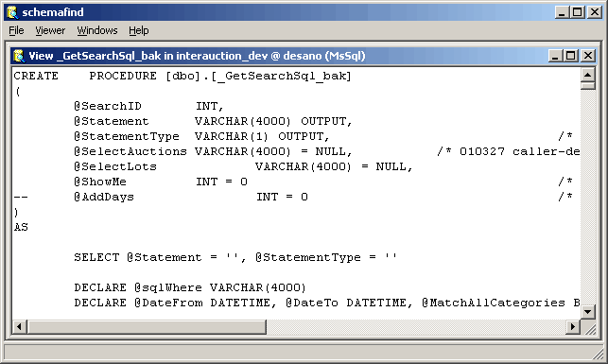Click 'VARCHAR(1) OUTPUT,' text
Viewport: 608px width, 364px height.
pyautogui.click(x=262, y=136)
